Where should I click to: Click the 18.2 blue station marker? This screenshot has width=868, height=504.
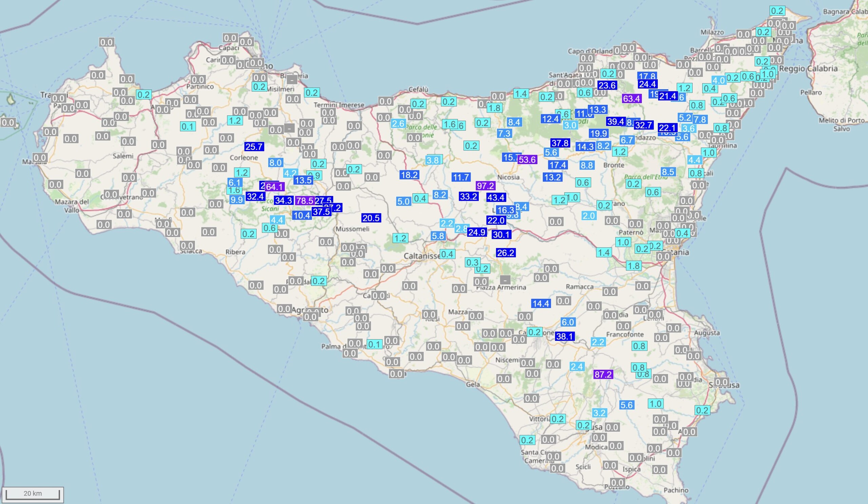pos(409,175)
